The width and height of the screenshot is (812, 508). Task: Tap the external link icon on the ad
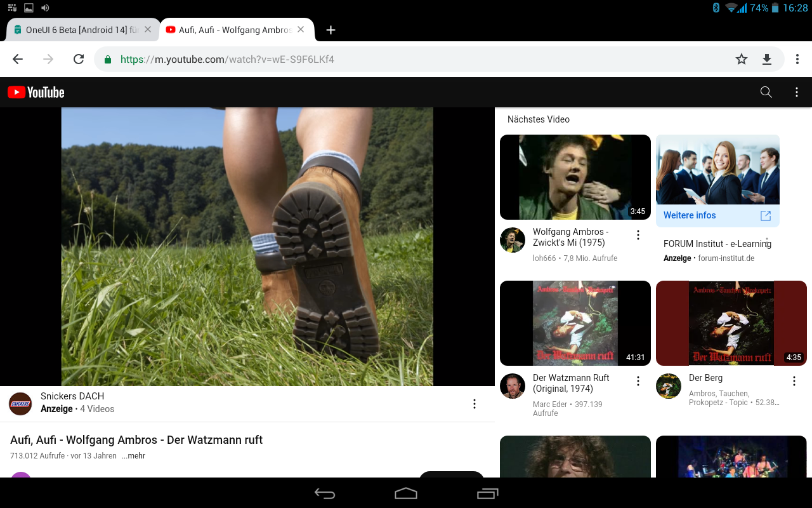(x=766, y=216)
